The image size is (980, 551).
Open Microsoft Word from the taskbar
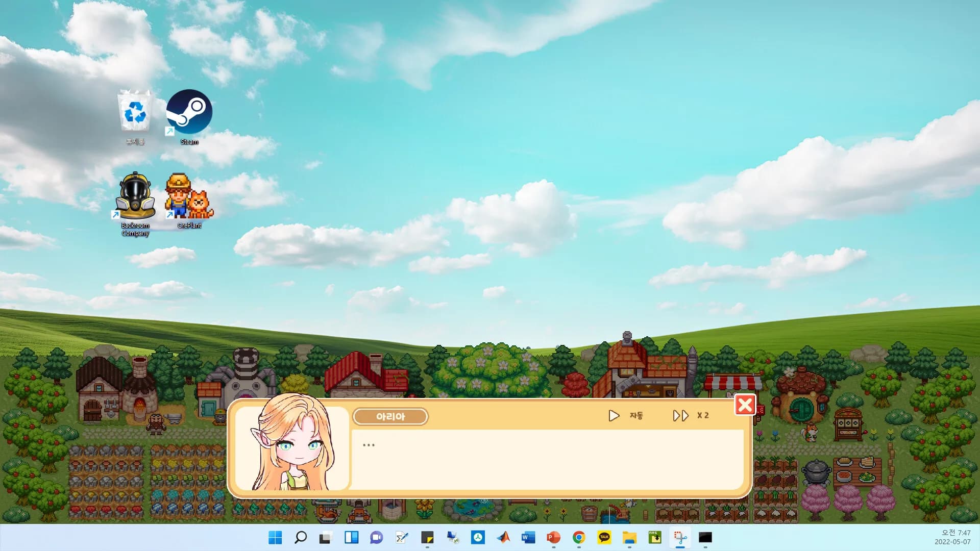coord(528,537)
